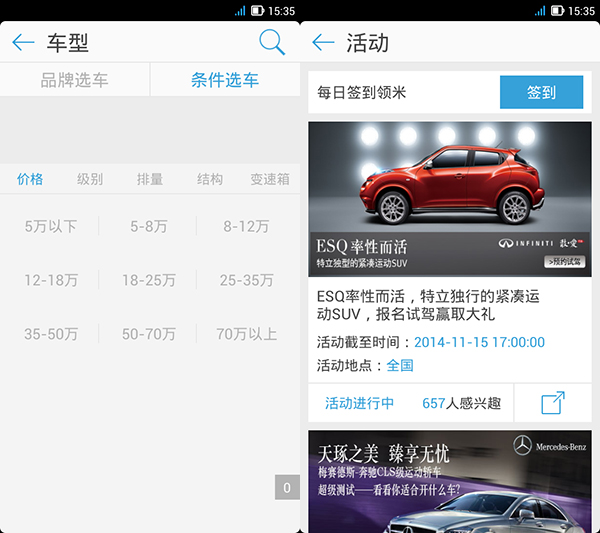The height and width of the screenshot is (533, 600).
Task: Open the Infiniti ESQ banner image
Action: point(450,198)
